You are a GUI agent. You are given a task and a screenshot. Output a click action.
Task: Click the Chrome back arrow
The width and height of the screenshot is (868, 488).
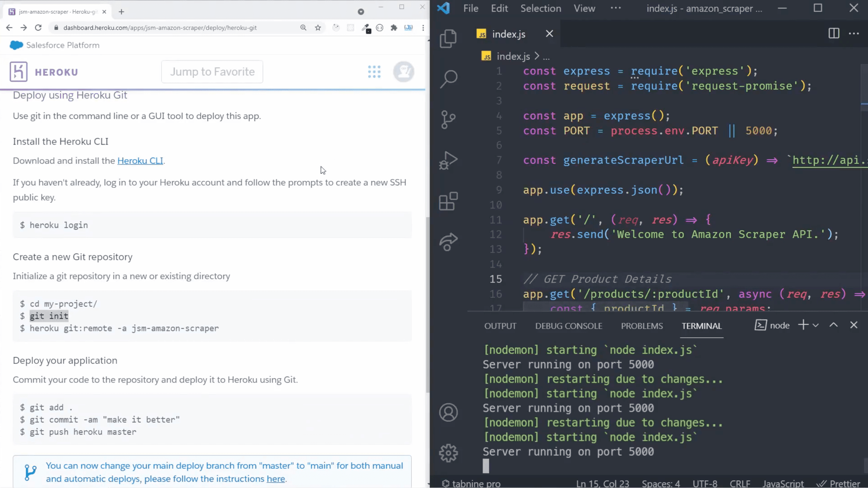[9, 28]
